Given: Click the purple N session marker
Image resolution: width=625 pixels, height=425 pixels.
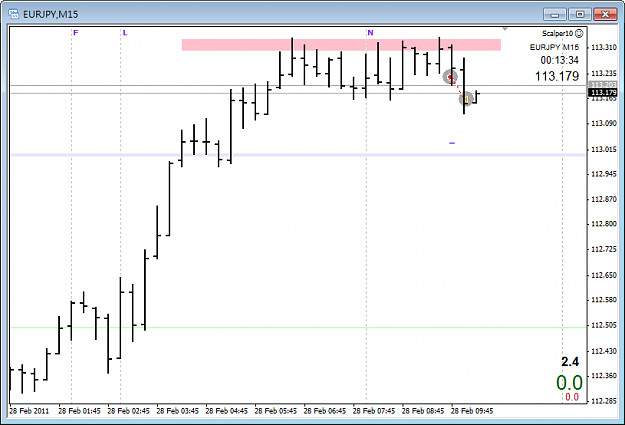Looking at the screenshot, I should (370, 33).
